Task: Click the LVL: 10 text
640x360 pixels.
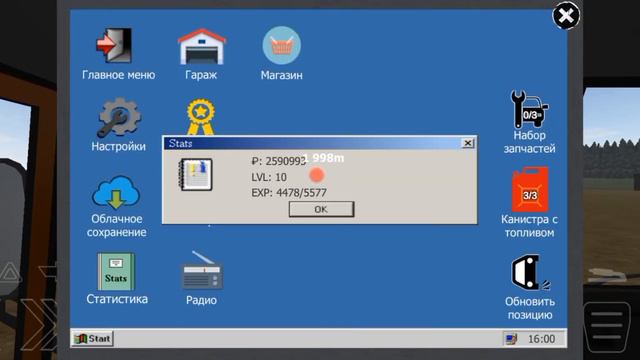Action: point(269,177)
